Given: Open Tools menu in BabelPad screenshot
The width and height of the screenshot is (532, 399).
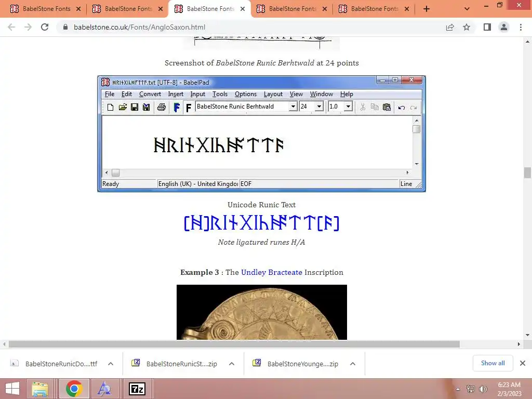Looking at the screenshot, I should coord(220,94).
